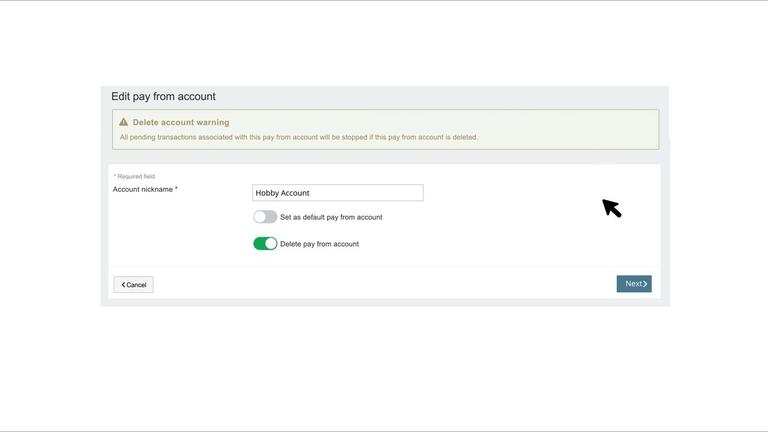Click the '* Required field' note
Screen dimensions: 768x432
pos(134,176)
